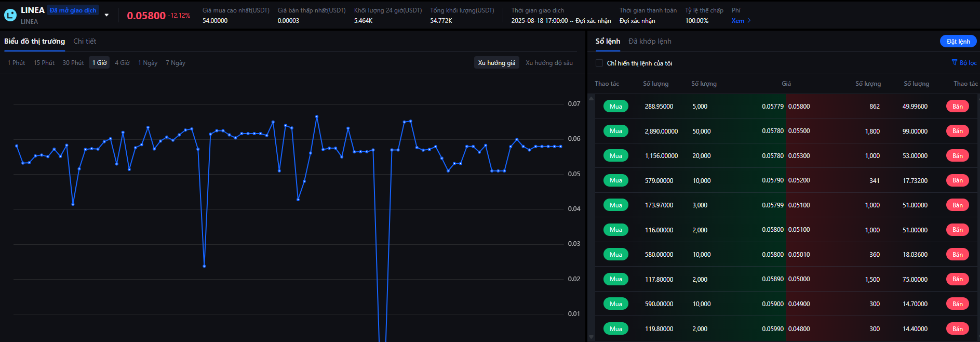Click Mua button for price 0.05990

(615, 328)
